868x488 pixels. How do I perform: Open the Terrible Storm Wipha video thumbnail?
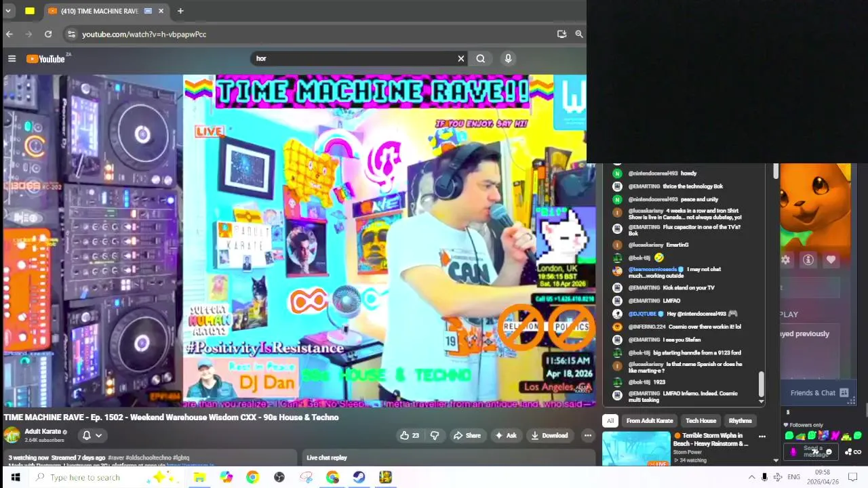(636, 449)
